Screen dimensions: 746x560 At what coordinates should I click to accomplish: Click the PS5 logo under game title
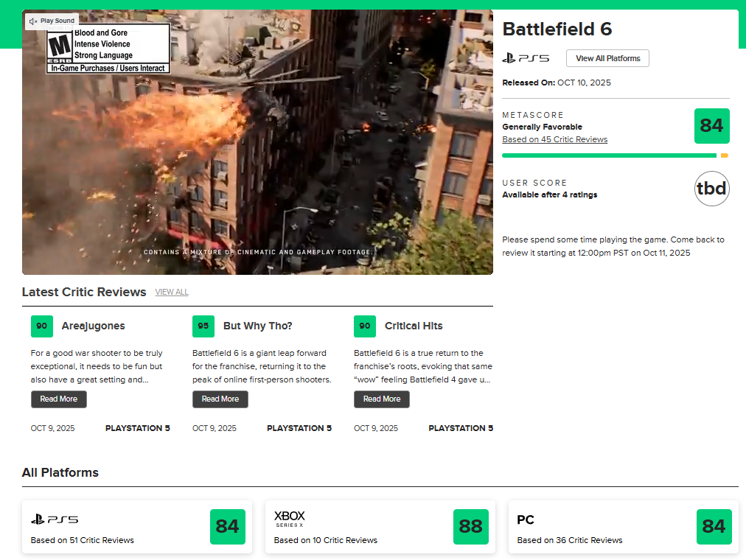526,58
